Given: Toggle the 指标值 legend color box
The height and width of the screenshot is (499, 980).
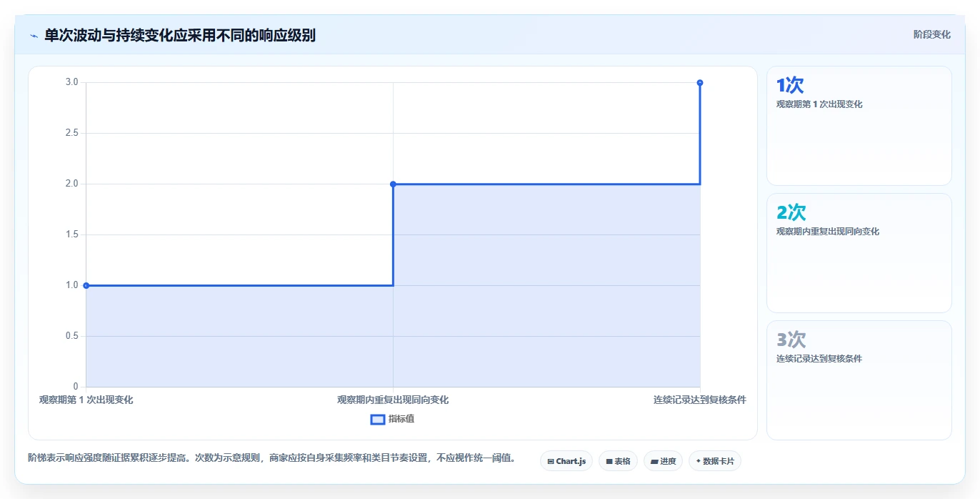Looking at the screenshot, I should [x=378, y=419].
